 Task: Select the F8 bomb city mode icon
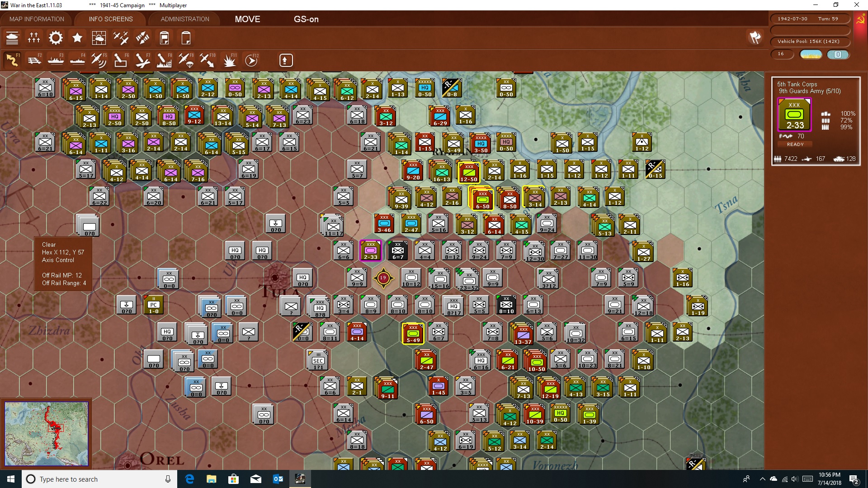point(164,60)
